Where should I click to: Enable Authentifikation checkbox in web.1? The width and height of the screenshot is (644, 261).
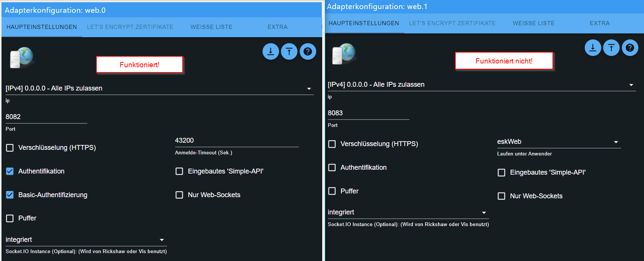coord(332,167)
